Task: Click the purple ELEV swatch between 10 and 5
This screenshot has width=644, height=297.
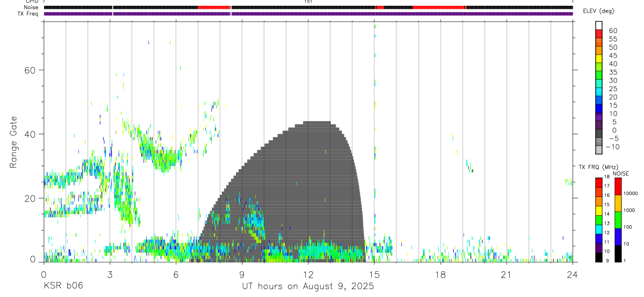Action: [x=599, y=117]
